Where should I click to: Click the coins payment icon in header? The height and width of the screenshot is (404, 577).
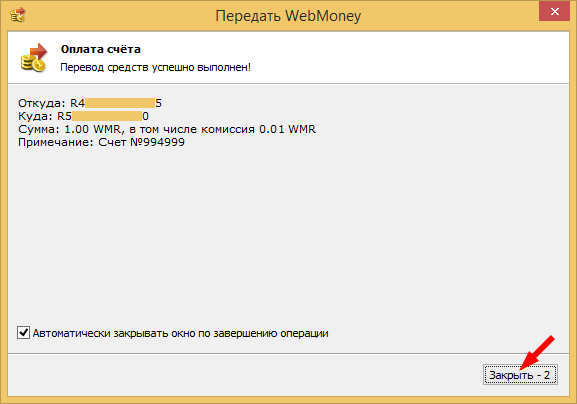(33, 58)
